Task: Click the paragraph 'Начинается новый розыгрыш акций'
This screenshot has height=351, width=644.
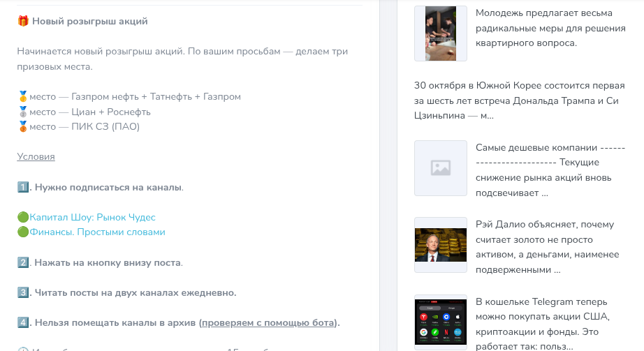Action: (x=182, y=59)
